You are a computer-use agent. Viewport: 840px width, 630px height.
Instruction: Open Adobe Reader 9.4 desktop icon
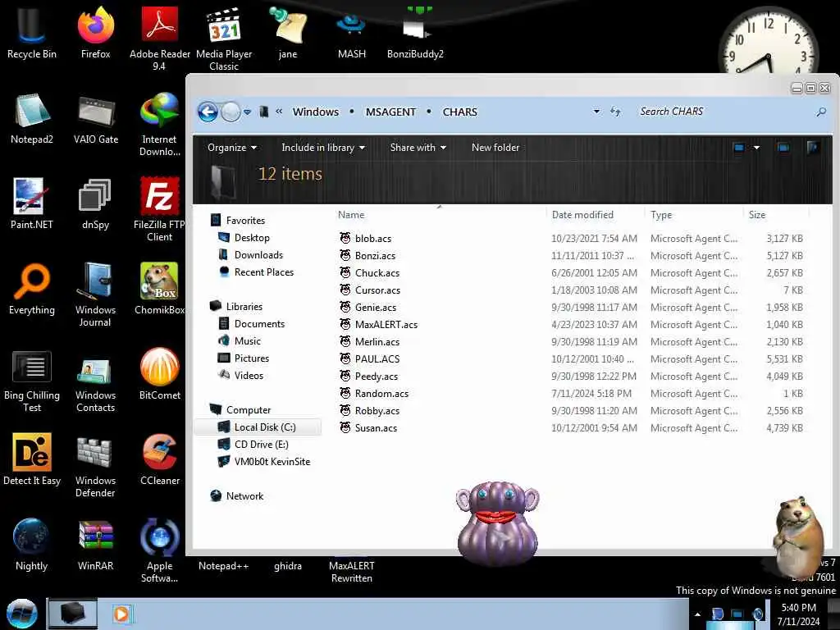(x=159, y=39)
